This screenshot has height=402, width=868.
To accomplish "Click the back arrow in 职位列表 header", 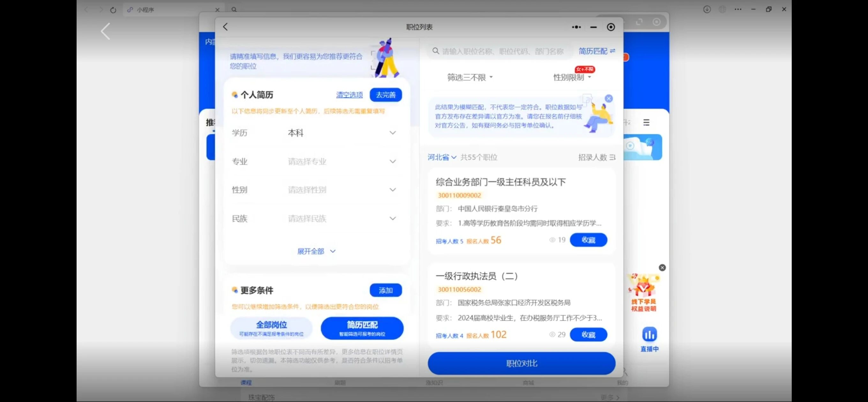I will 225,27.
